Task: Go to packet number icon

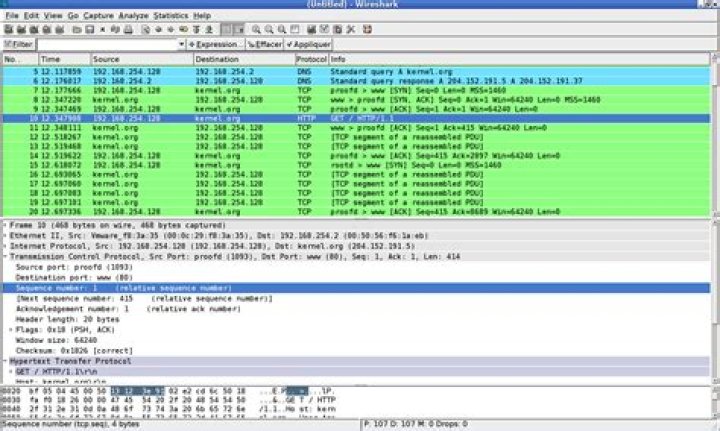Action: point(184,29)
